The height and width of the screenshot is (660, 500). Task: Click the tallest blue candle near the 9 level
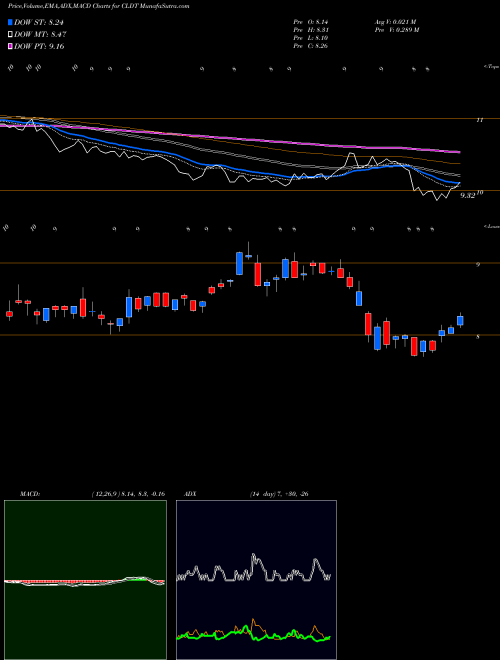point(239,263)
